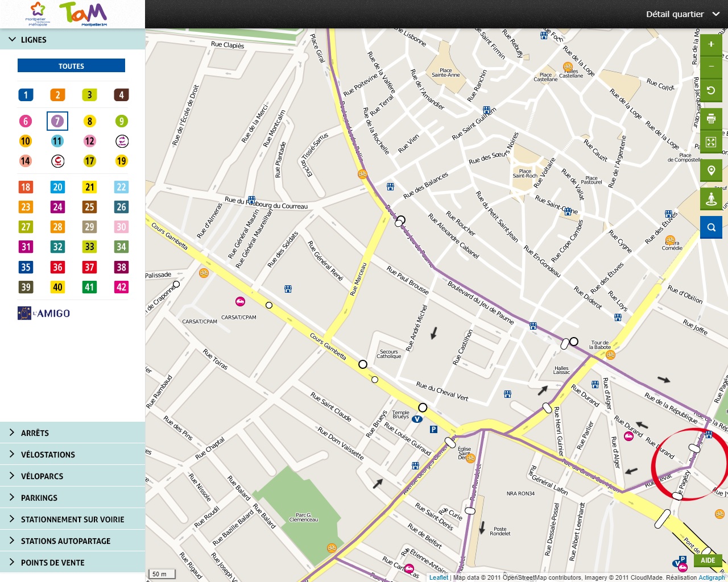Toggle bus line 7 display

(57, 121)
